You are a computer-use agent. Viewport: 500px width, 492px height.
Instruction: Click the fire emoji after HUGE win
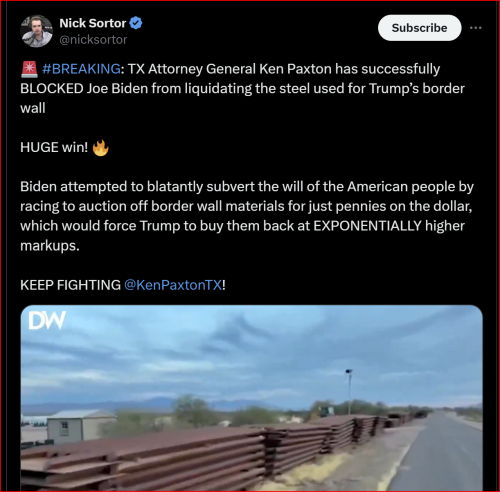click(x=100, y=148)
